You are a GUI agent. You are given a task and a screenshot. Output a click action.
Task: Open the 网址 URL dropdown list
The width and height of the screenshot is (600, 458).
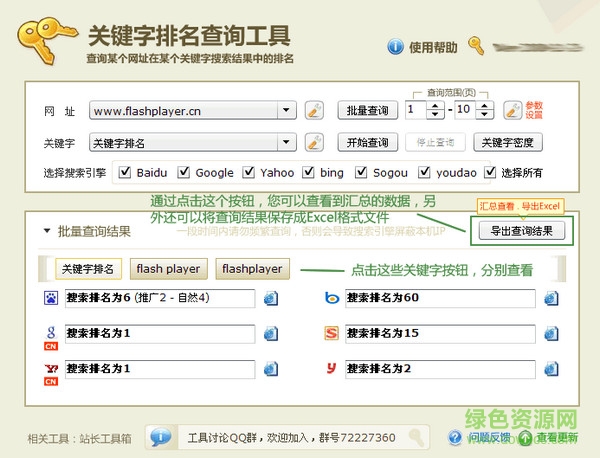287,110
